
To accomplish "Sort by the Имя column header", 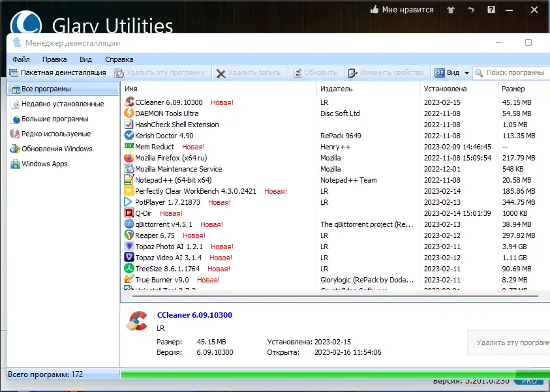I will tap(219, 89).
